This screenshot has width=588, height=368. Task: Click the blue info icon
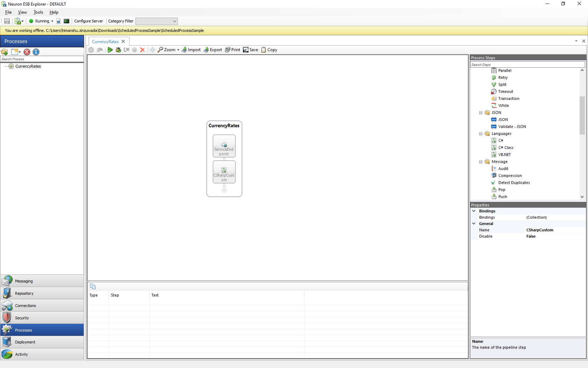[36, 52]
